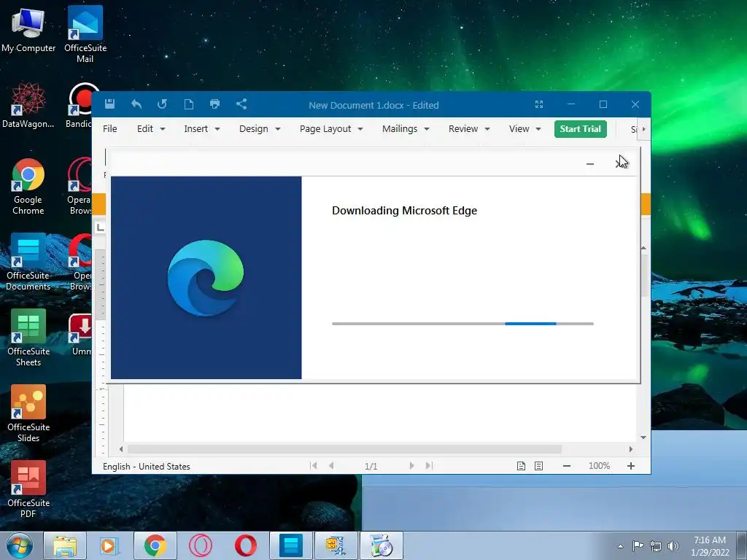Open OfficeSuite PDF desktop shortcut

[x=28, y=489]
